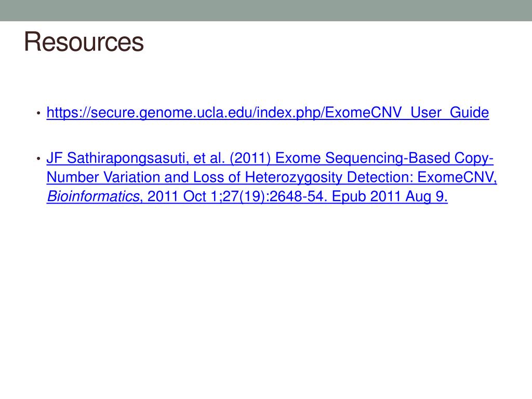Screen dimensions: 532x399
Task: Click the gray header bar at top
Action: [266, 10]
